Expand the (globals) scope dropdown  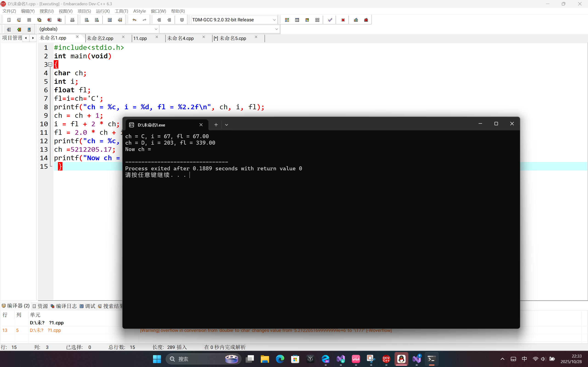156,29
